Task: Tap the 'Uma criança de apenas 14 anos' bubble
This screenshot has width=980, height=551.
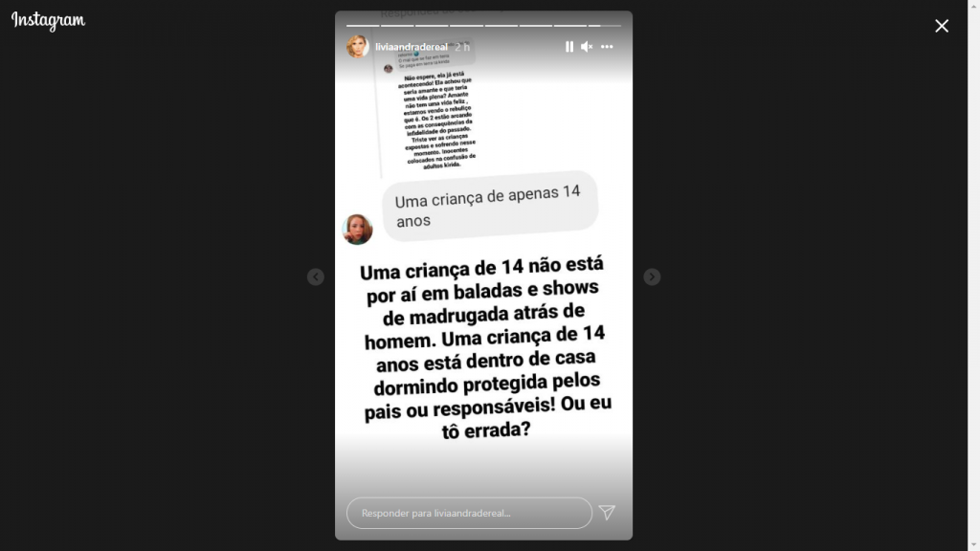Action: click(490, 207)
